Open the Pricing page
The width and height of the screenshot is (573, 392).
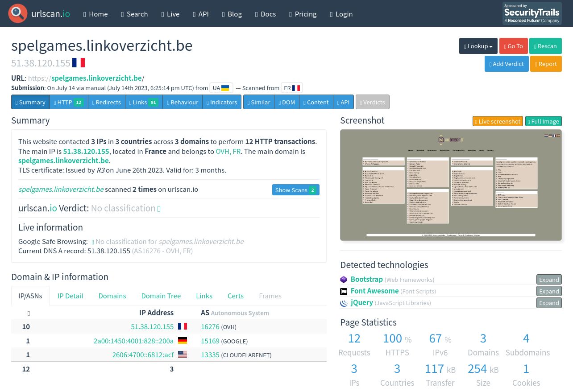click(x=303, y=14)
